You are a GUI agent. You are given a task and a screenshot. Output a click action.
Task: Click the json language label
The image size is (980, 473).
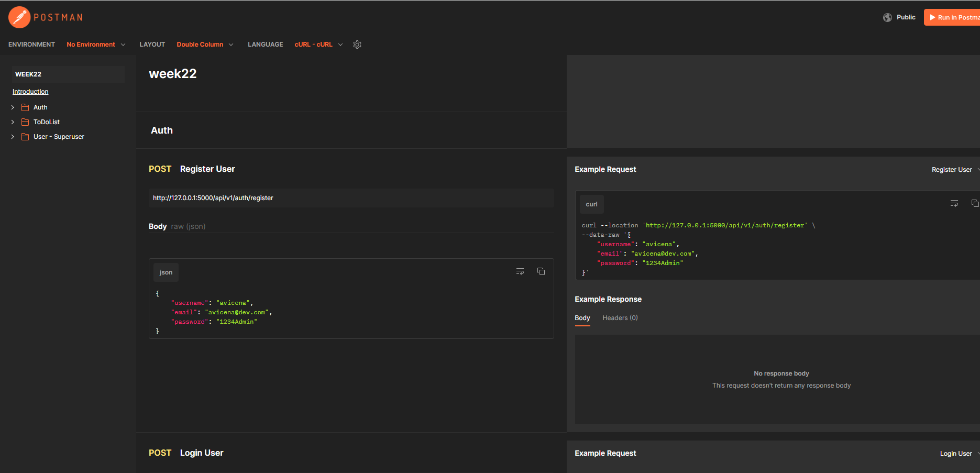point(166,272)
